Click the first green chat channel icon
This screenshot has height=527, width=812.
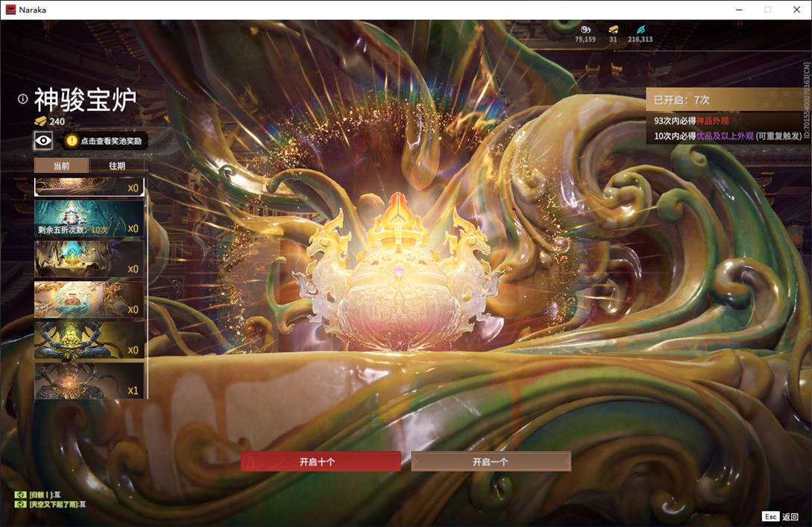pos(20,494)
